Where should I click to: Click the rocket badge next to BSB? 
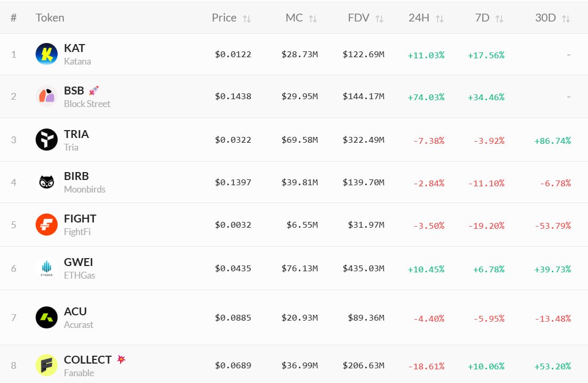tap(94, 90)
